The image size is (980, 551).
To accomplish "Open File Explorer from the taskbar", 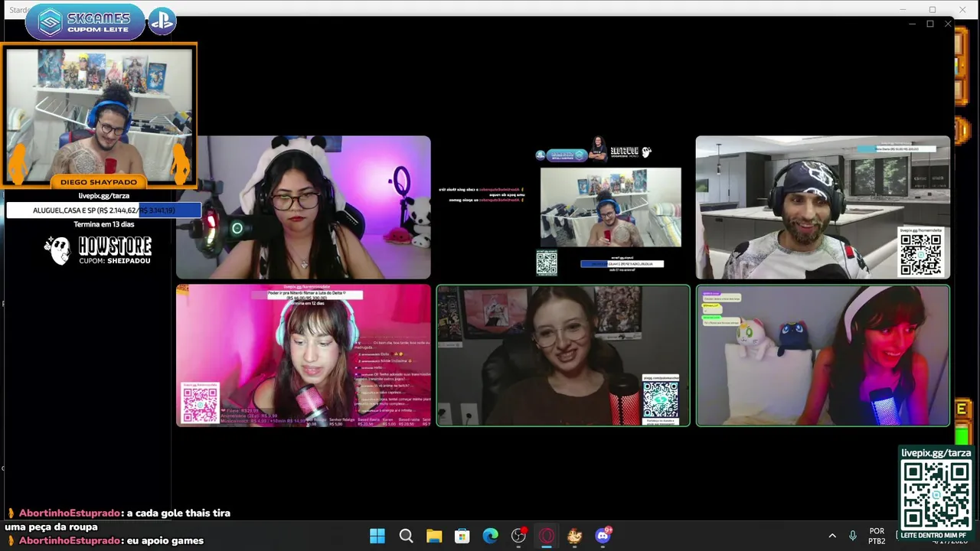I will click(x=434, y=536).
